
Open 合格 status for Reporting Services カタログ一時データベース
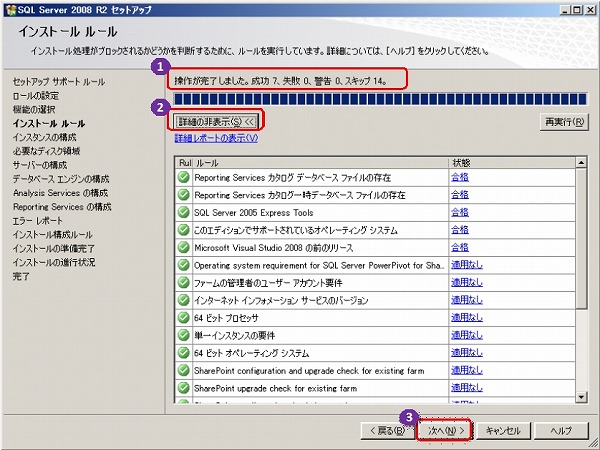[x=460, y=195]
